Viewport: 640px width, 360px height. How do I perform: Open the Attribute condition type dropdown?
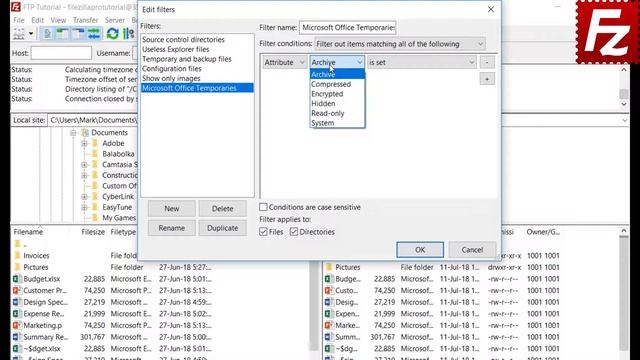pyautogui.click(x=284, y=62)
